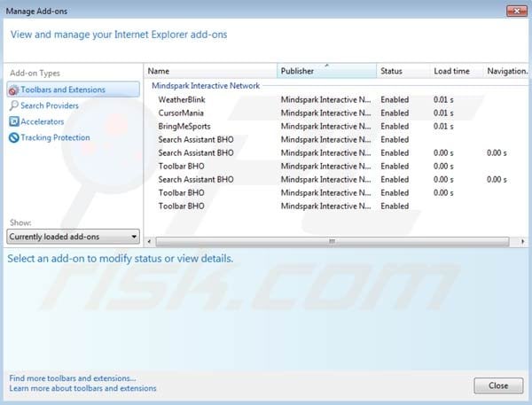
Task: Click the Accelerators arrow icon
Action: click(x=14, y=121)
